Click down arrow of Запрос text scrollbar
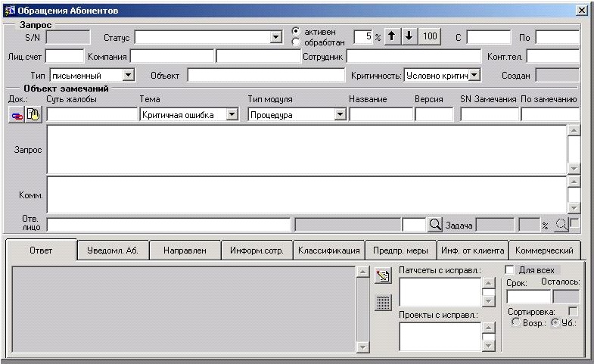594x364 pixels. tap(574, 169)
